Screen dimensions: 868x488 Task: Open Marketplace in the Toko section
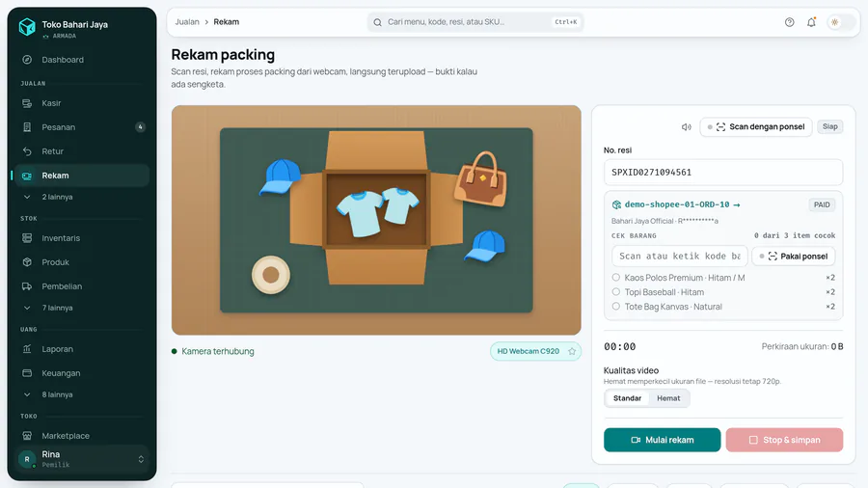[x=81, y=436]
